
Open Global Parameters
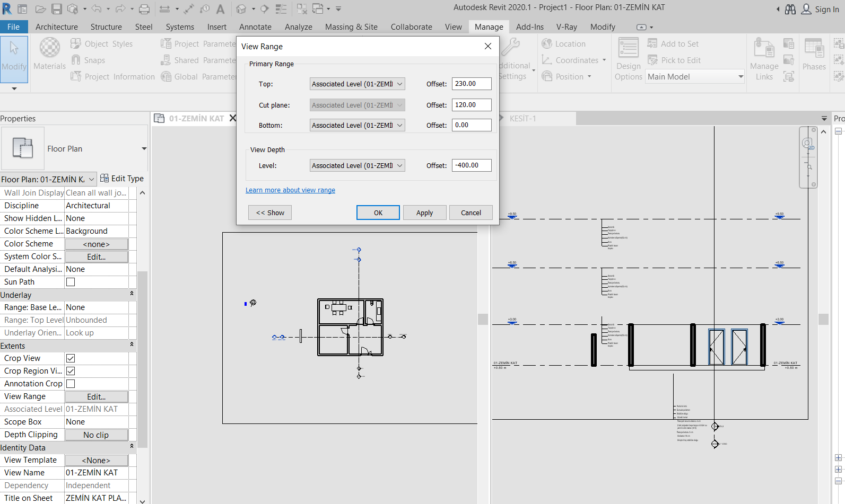coord(198,77)
